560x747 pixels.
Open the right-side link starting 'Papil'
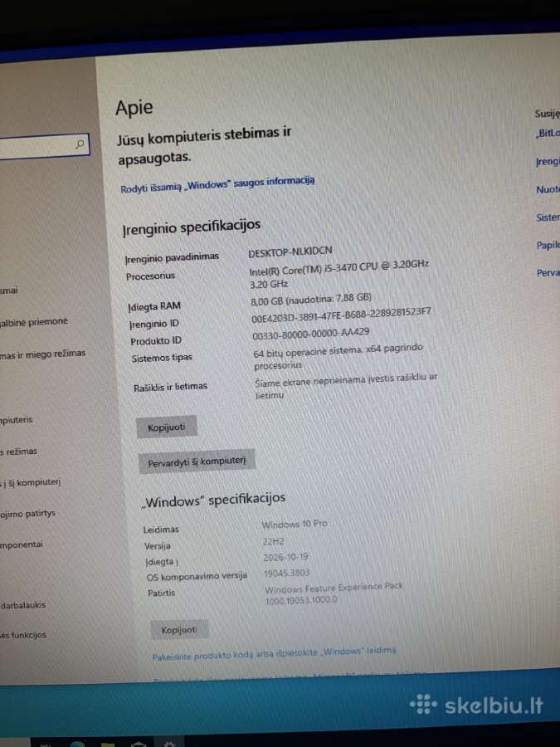(x=548, y=246)
